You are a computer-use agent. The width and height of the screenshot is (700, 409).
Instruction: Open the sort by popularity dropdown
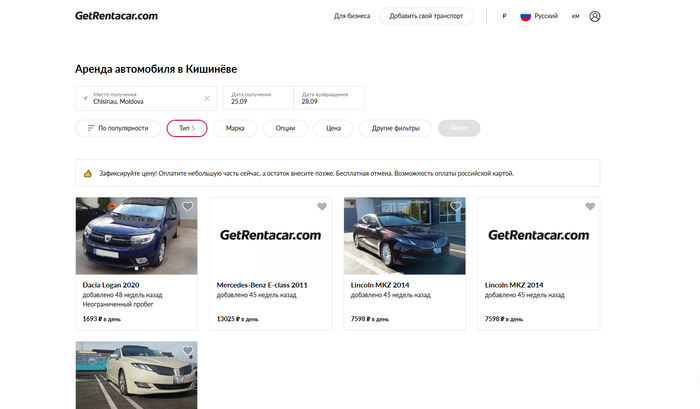117,128
